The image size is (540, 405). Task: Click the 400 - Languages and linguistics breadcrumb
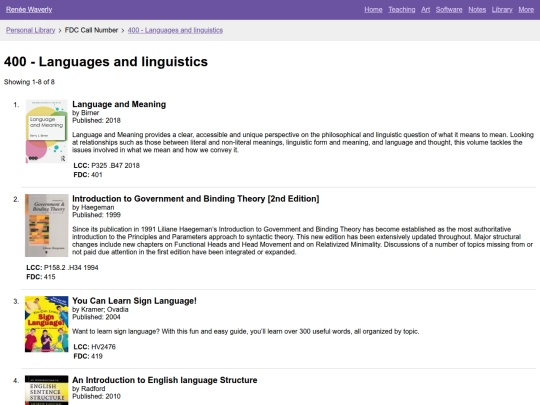tap(175, 30)
